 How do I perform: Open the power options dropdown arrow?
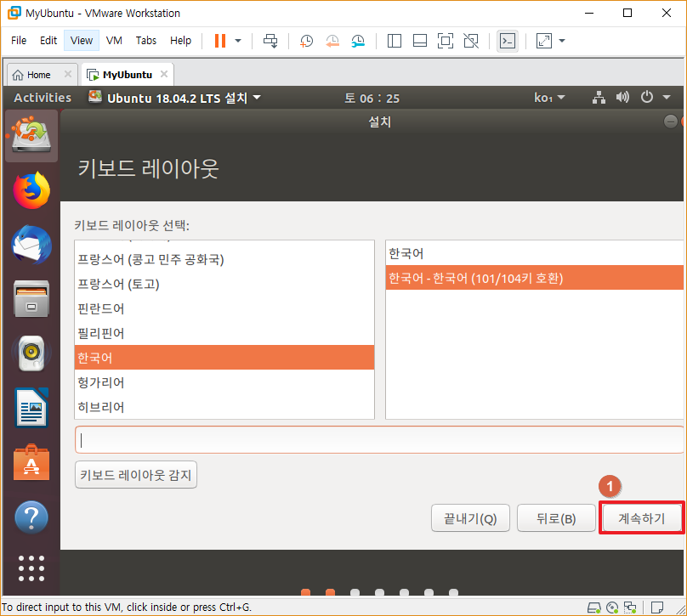238,41
